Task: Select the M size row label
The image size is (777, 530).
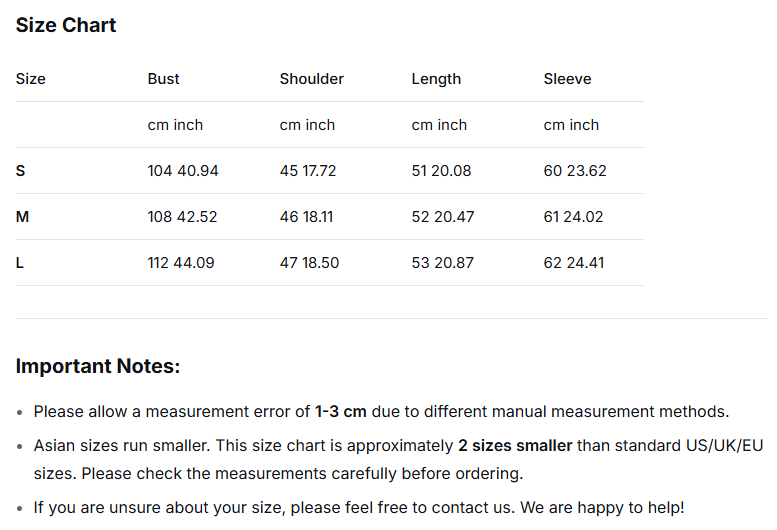Action: tap(23, 217)
